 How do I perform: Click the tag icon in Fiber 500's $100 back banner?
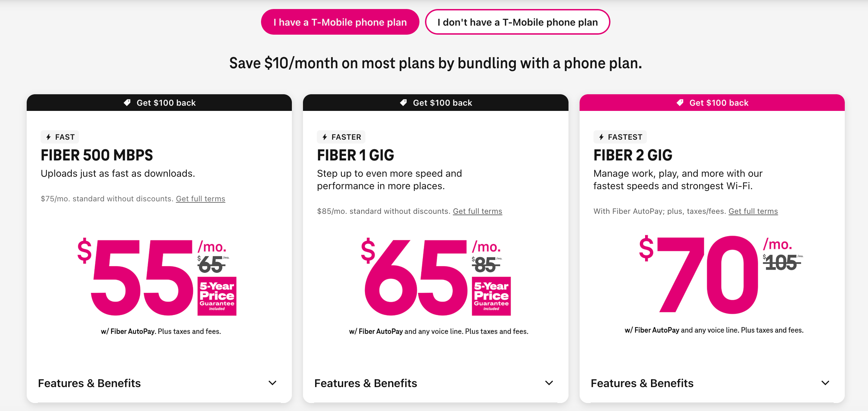tap(128, 103)
